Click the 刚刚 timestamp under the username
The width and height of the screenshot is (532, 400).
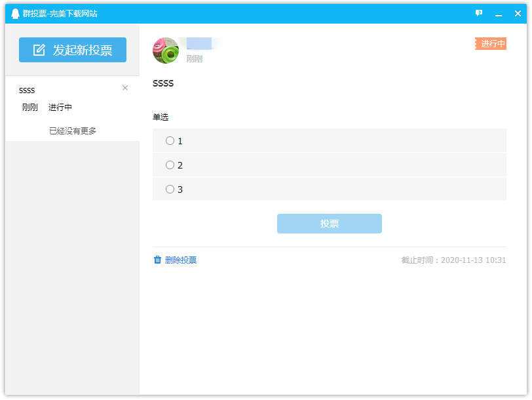[194, 59]
